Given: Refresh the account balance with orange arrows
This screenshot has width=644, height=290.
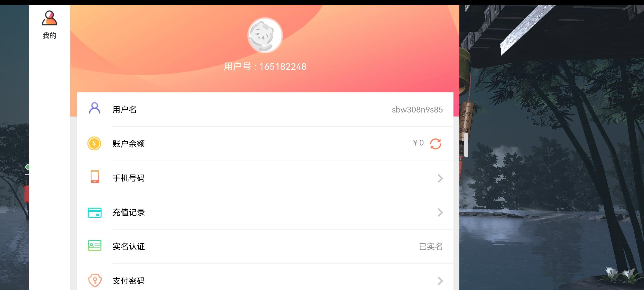Looking at the screenshot, I should (x=436, y=144).
